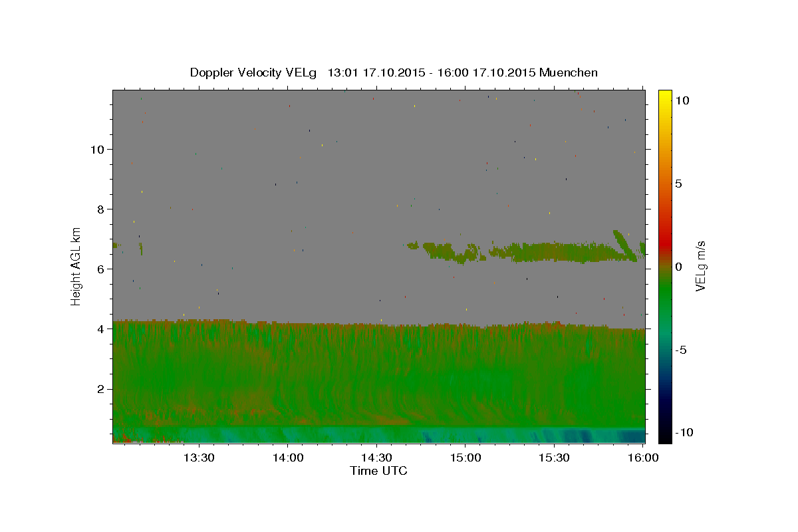The width and height of the screenshot is (798, 532).
Task: Click the colorbar value -5 label
Action: pos(680,350)
